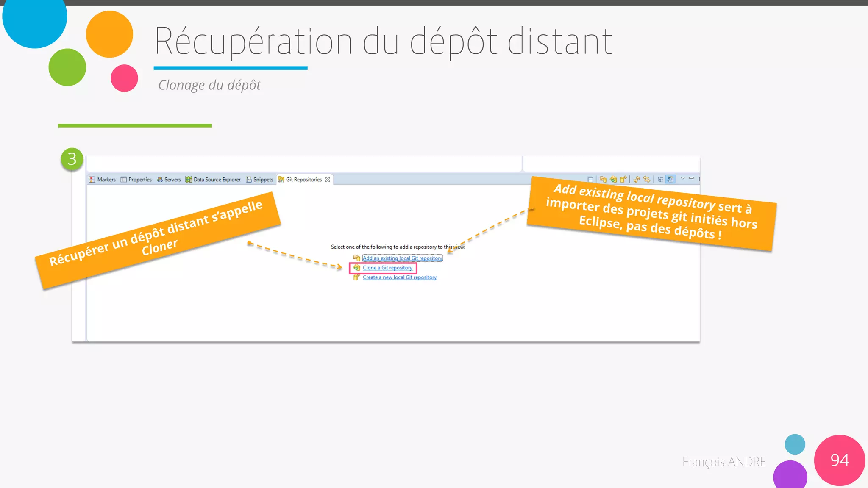Click the Servers tab icon
The height and width of the screenshot is (488, 868).
[x=160, y=180]
